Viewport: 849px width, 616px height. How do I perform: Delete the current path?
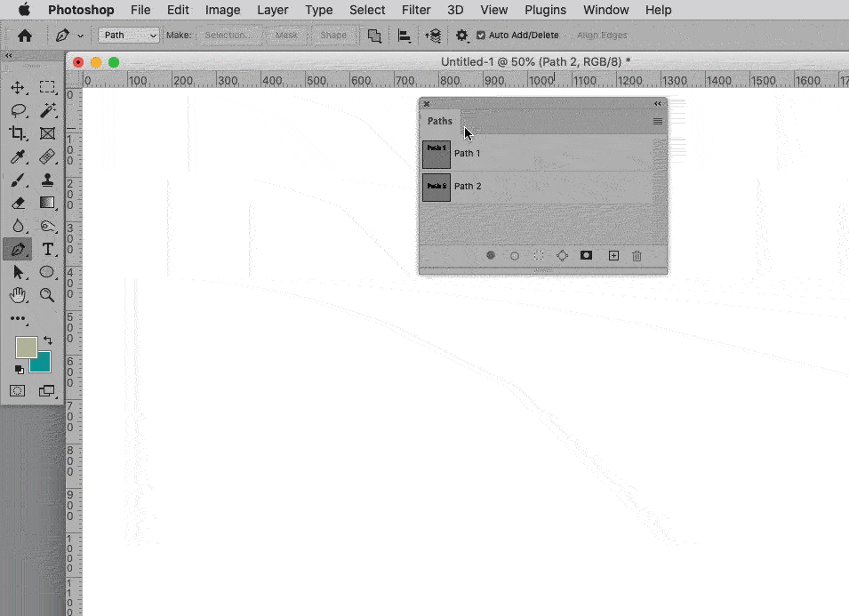click(x=637, y=255)
